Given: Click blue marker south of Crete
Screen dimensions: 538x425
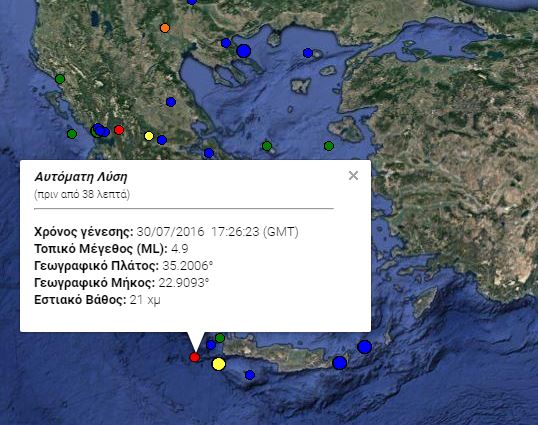Looking at the screenshot, I should 250,375.
